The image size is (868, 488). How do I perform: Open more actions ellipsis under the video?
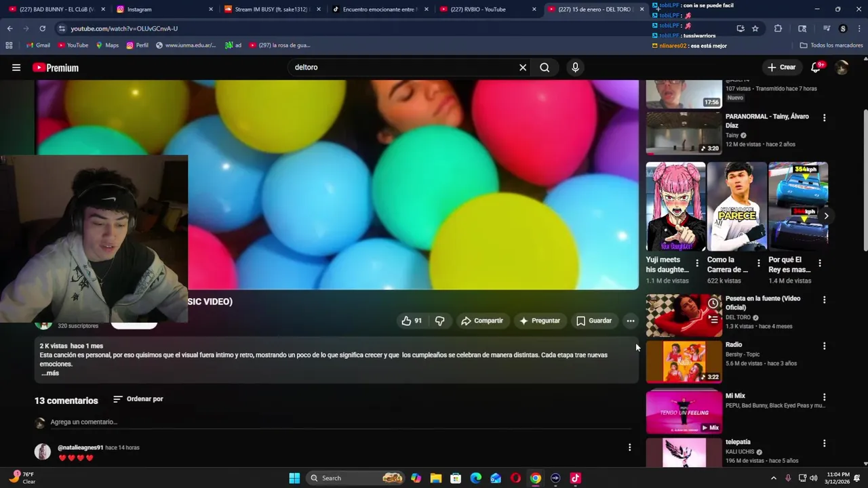point(631,321)
